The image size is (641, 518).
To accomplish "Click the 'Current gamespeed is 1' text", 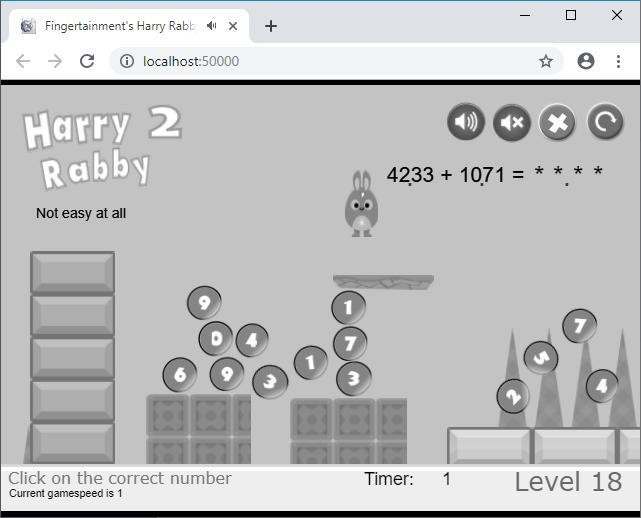I will pos(66,493).
